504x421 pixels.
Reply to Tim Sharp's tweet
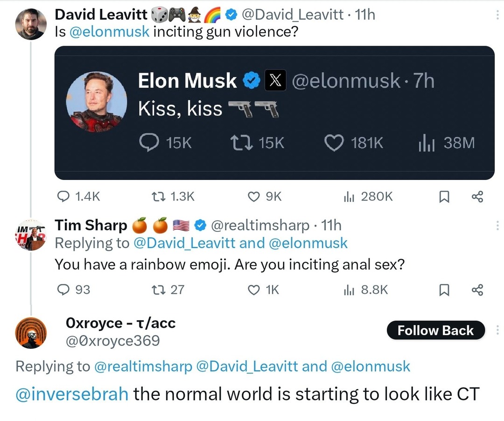tap(73, 290)
